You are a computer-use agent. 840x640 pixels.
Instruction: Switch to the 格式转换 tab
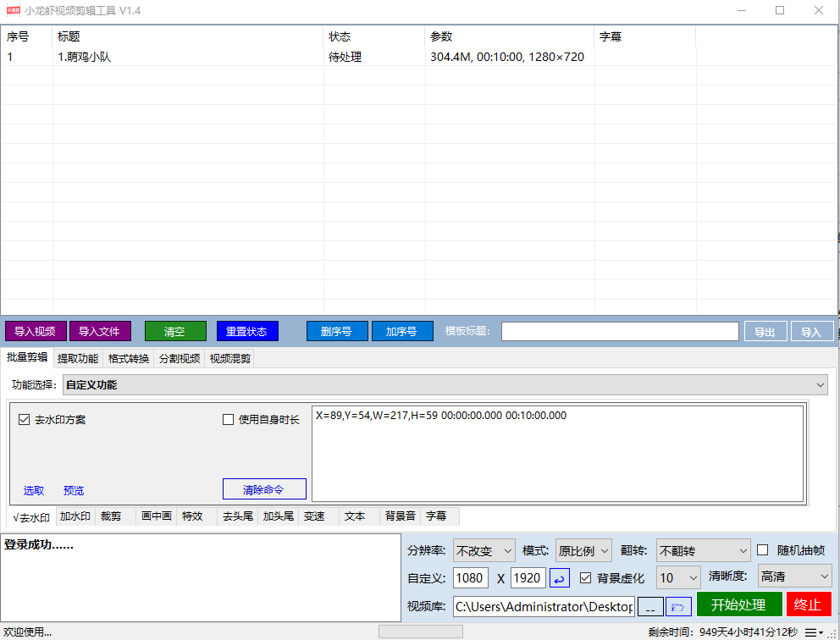point(129,359)
